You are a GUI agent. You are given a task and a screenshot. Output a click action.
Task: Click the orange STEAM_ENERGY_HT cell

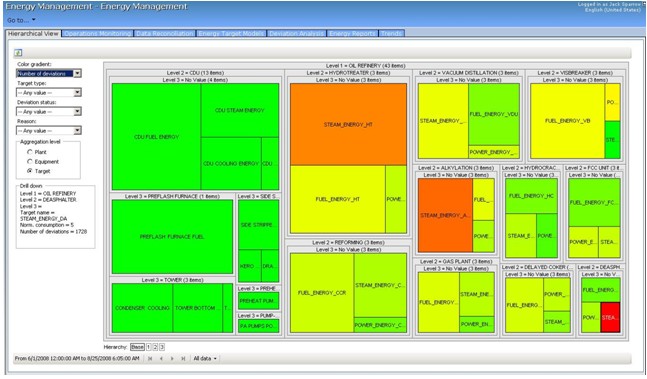click(348, 124)
